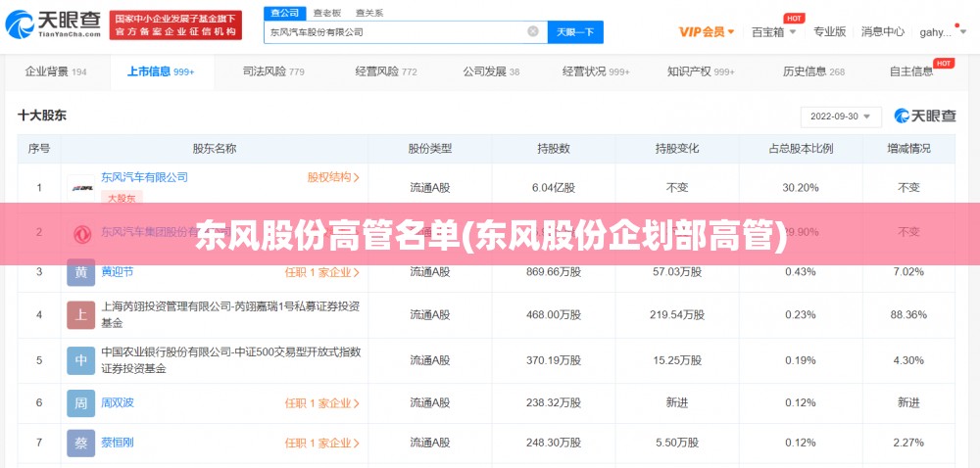Image resolution: width=980 pixels, height=468 pixels.
Task: Click the 上 avatar icon for 上海芮翊投资
Action: 81,315
